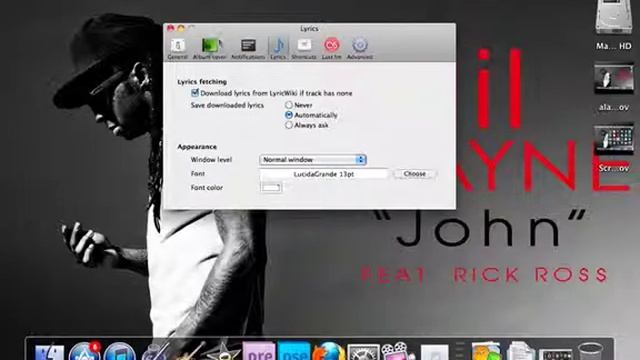
Task: Open the film reel video app in Dock
Action: click(397, 352)
